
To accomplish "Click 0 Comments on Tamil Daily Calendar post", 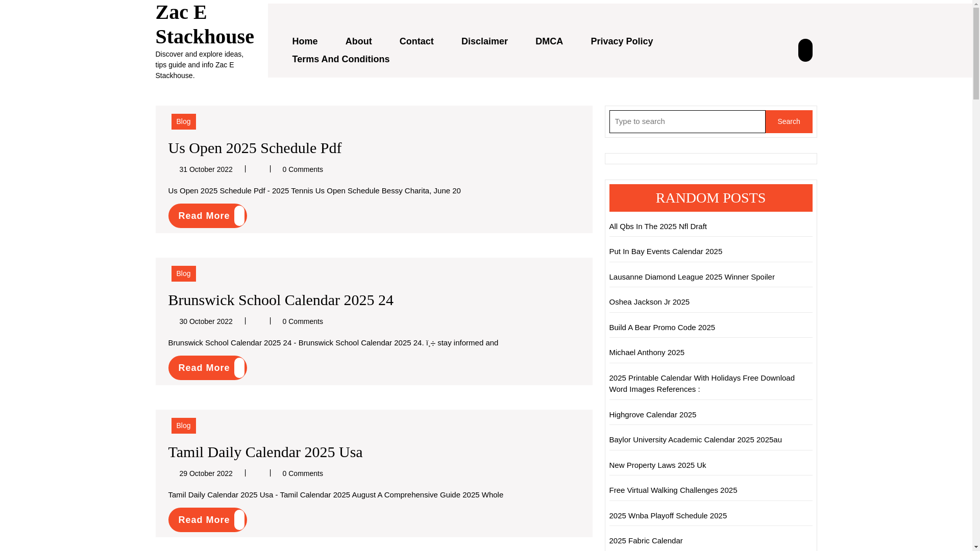I will pyautogui.click(x=303, y=473).
